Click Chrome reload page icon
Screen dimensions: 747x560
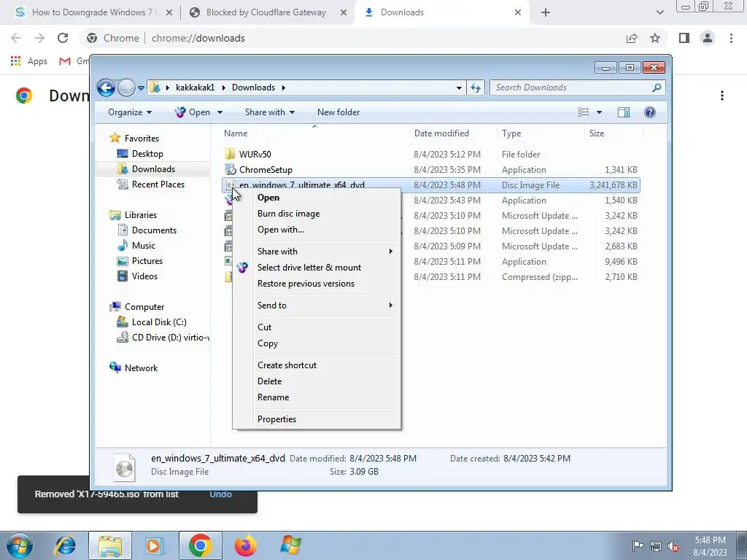point(63,38)
